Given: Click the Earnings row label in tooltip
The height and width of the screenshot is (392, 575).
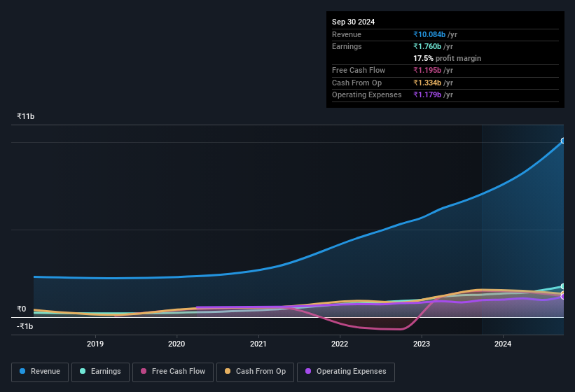Looking at the screenshot, I should (x=347, y=46).
